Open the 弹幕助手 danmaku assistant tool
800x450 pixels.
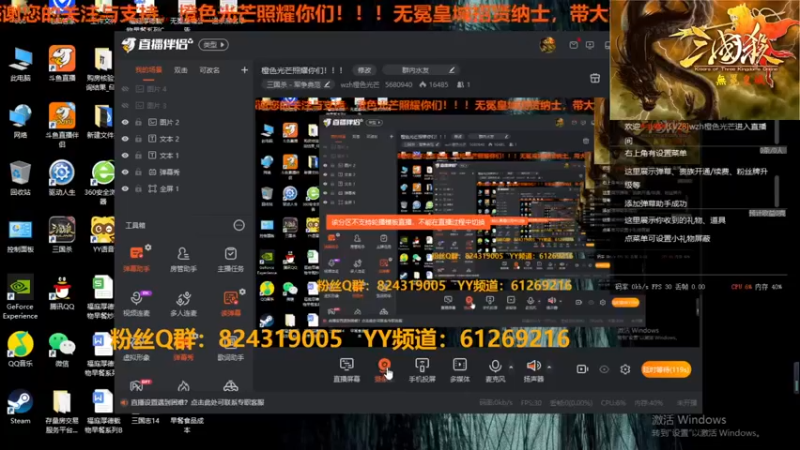tap(136, 258)
